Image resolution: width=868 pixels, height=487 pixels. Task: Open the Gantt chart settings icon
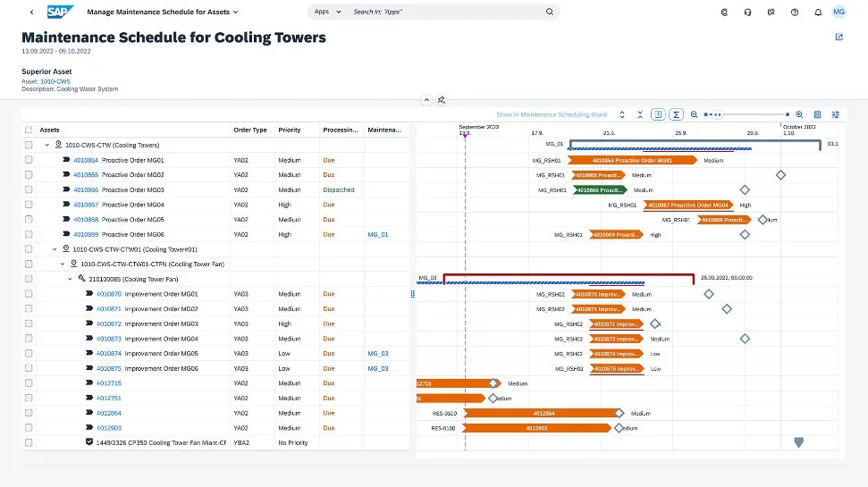point(836,114)
